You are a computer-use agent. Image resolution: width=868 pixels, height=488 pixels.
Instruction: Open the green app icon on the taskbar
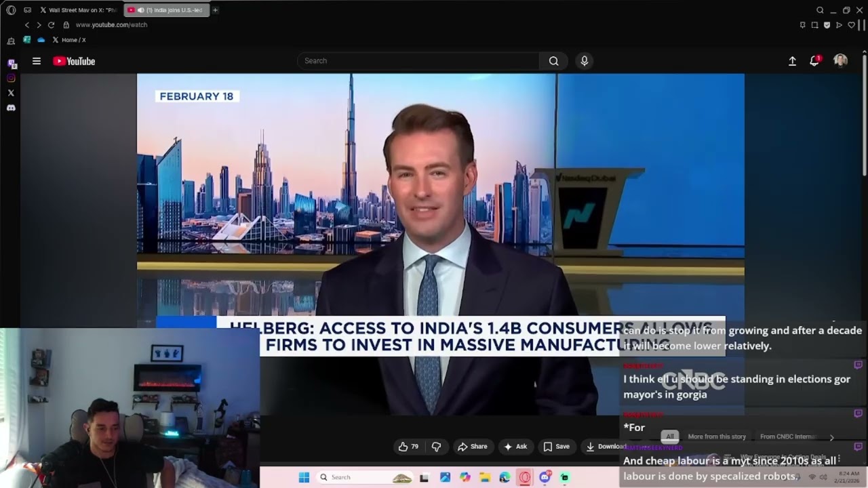pos(564,477)
